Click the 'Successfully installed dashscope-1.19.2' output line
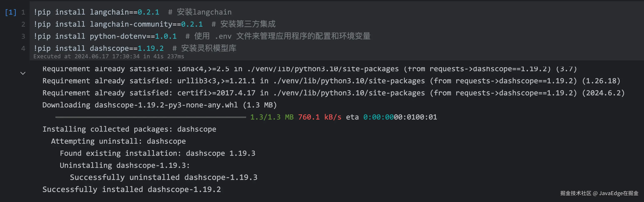This screenshot has width=644, height=202. (x=132, y=190)
